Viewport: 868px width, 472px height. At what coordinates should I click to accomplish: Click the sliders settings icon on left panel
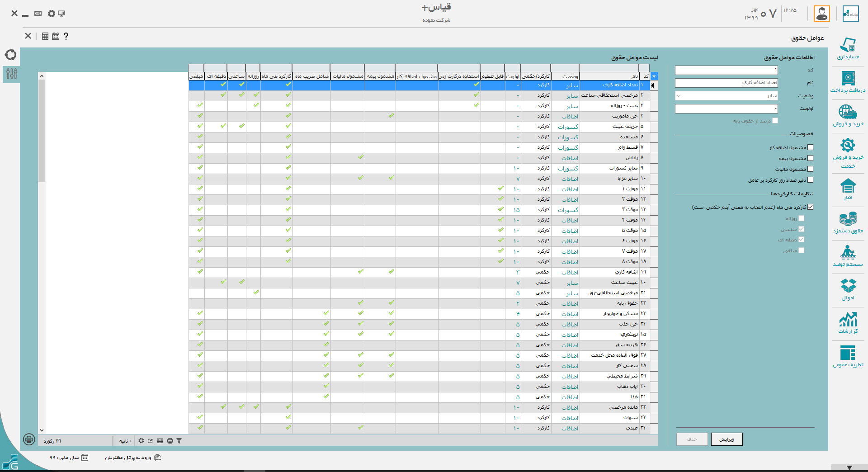[11, 73]
